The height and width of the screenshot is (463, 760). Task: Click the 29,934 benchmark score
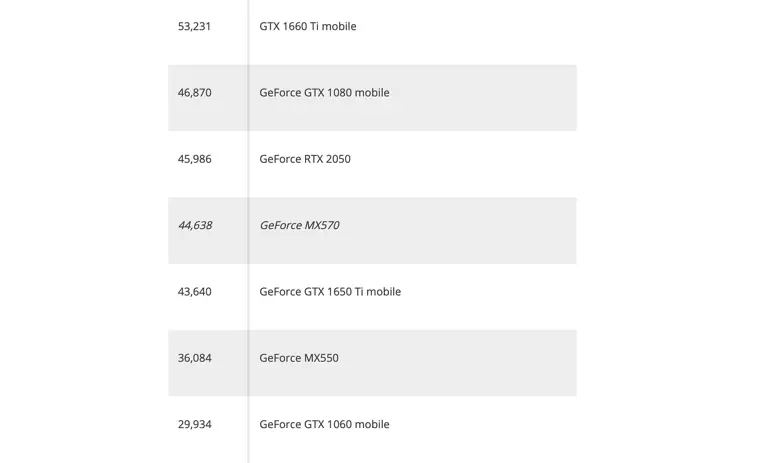click(x=194, y=425)
